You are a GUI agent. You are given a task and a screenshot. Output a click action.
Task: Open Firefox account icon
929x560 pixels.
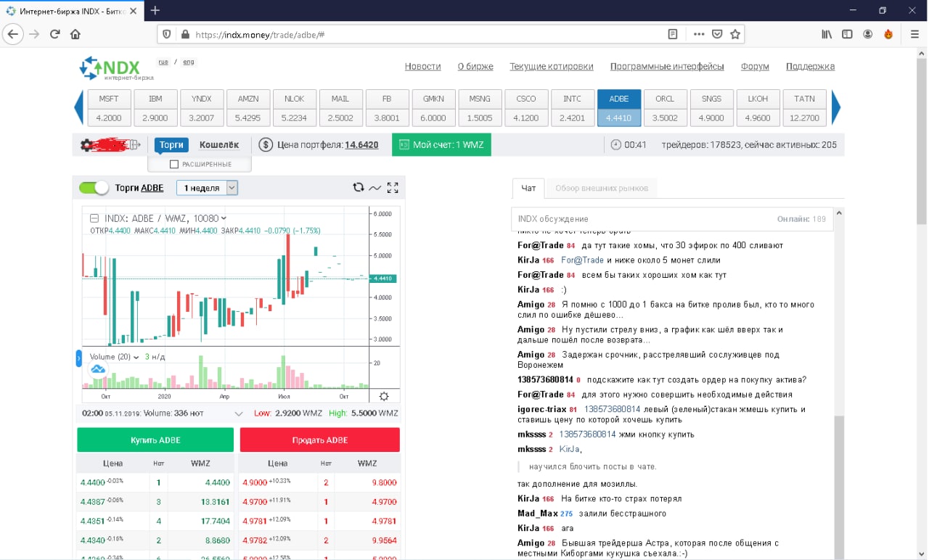(868, 34)
